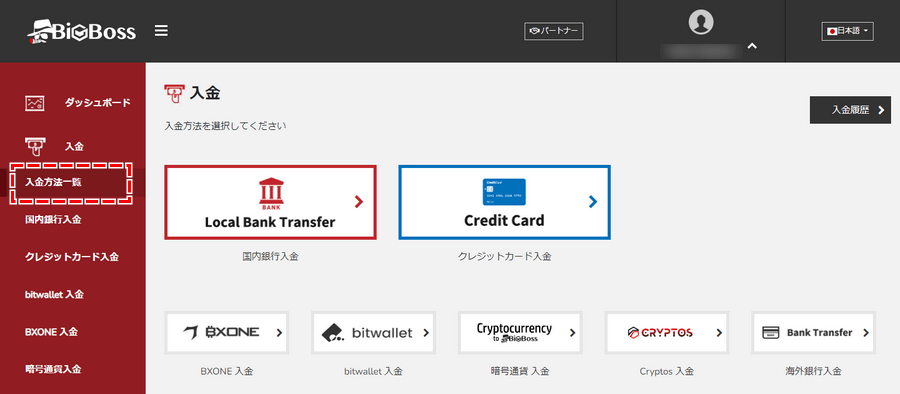This screenshot has width=900, height=394.
Task: Click the chevron on Bank Transfer tile
Action: 866,333
